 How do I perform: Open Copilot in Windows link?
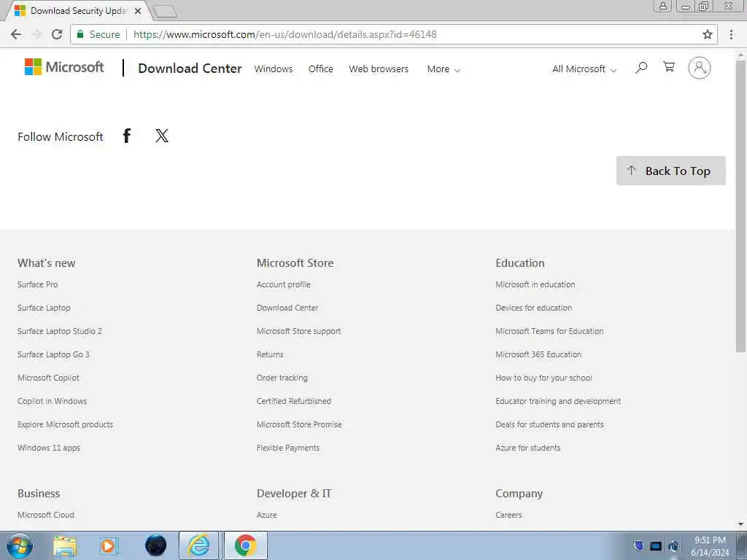pyautogui.click(x=52, y=401)
